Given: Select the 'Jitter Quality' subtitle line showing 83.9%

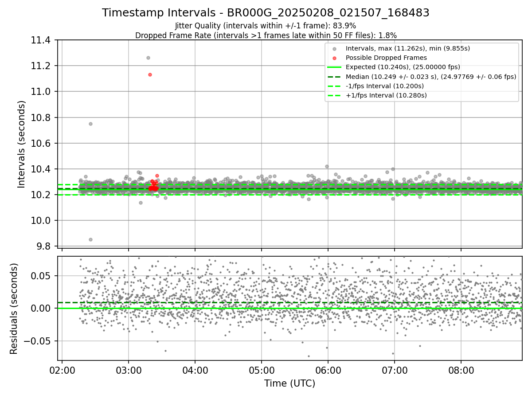Looking at the screenshot, I should (x=266, y=26).
